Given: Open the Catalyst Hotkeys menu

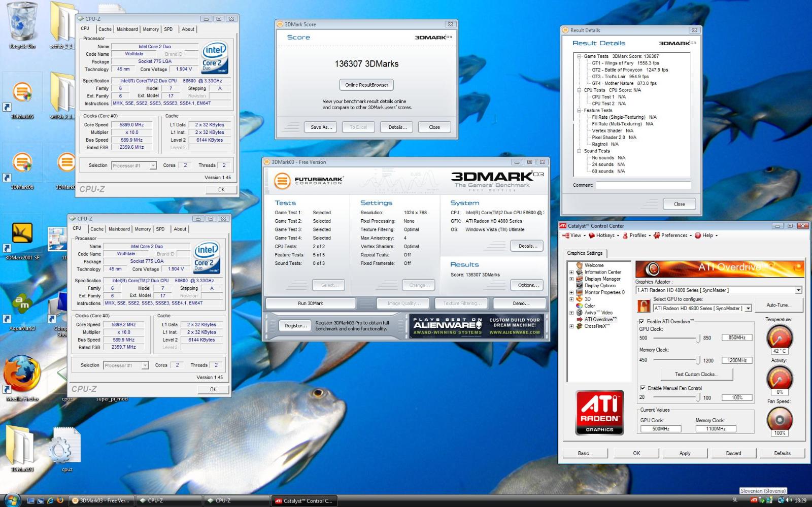Looking at the screenshot, I should pyautogui.click(x=603, y=235).
